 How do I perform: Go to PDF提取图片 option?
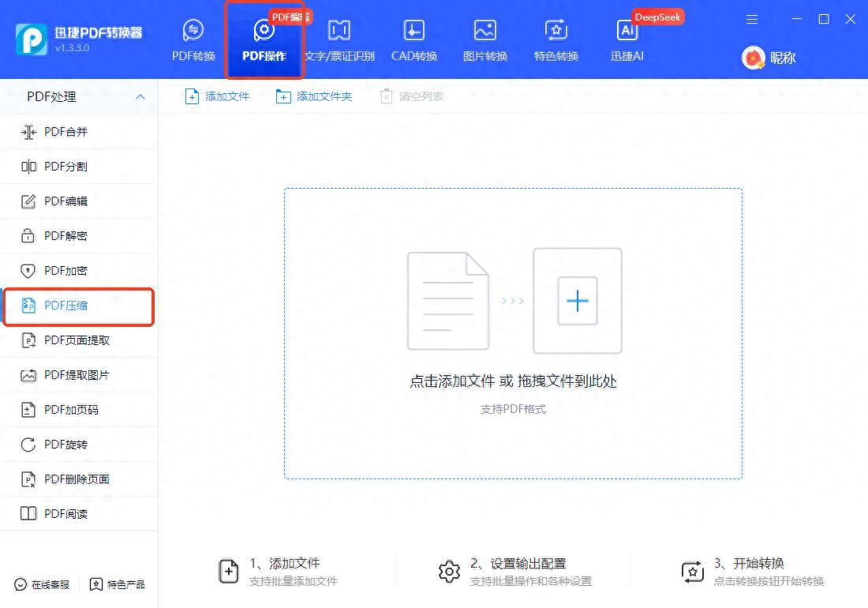tap(76, 375)
